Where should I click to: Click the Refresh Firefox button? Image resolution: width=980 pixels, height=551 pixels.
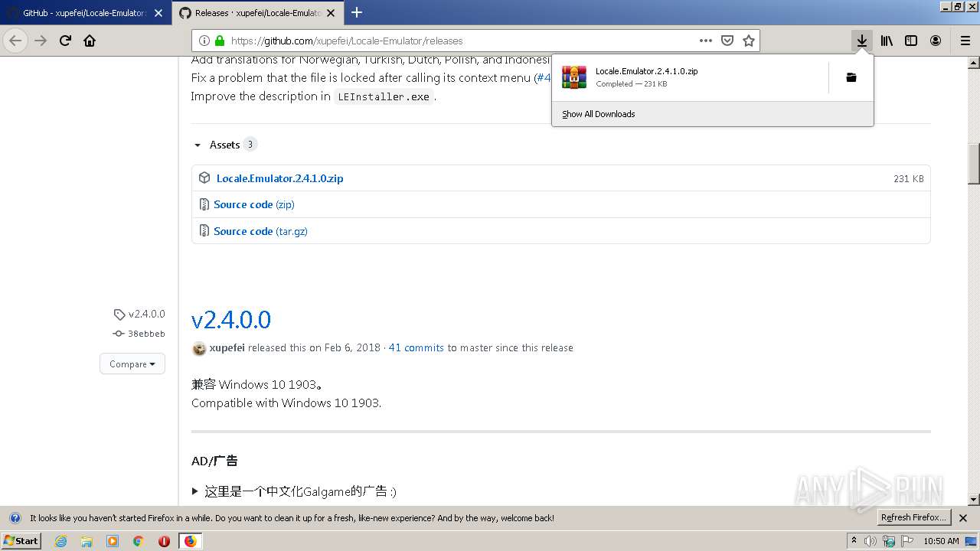pyautogui.click(x=913, y=517)
